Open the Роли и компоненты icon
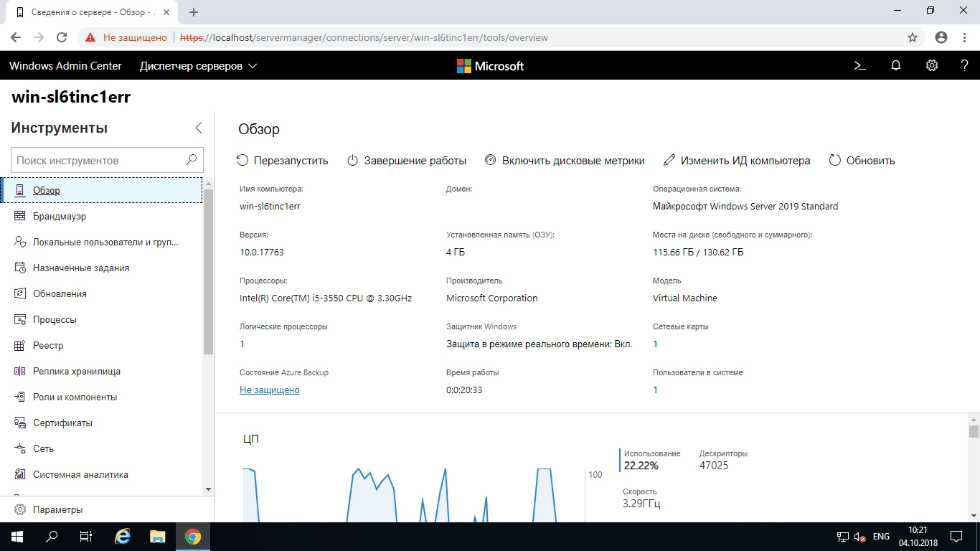This screenshot has height=551, width=980. (20, 397)
